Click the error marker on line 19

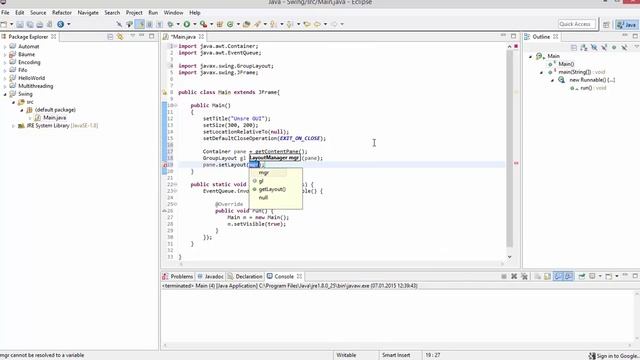(164, 165)
